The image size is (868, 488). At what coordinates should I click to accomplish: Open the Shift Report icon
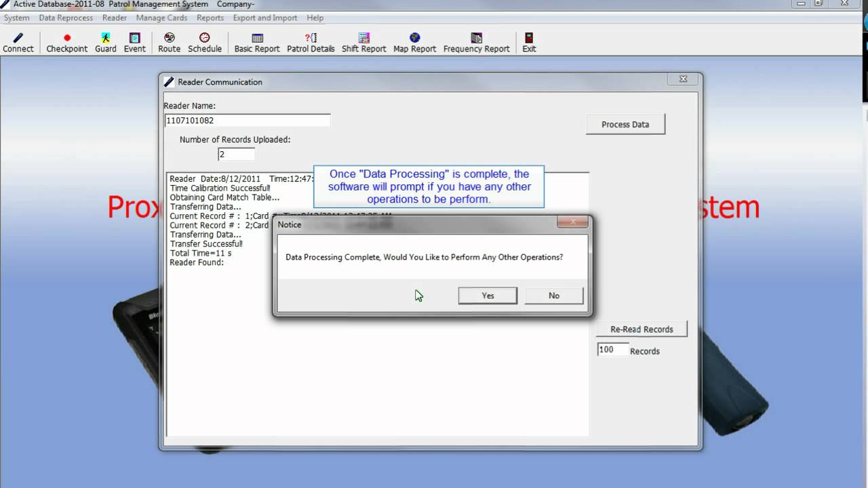pos(364,43)
